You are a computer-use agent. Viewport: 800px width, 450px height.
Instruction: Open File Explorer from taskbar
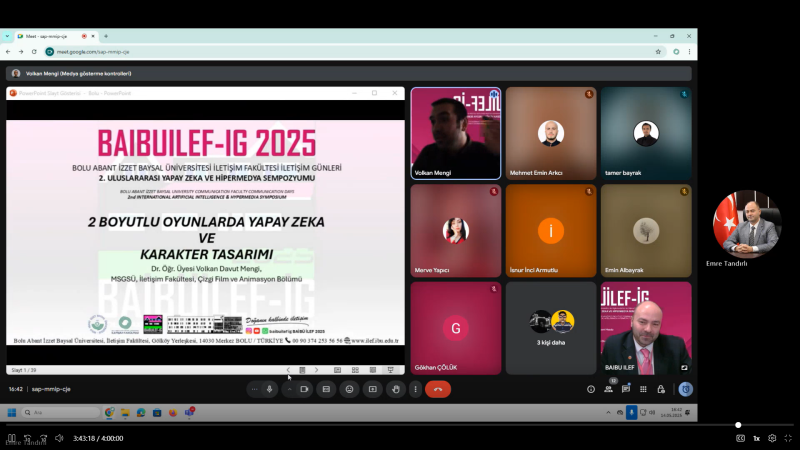[x=125, y=412]
